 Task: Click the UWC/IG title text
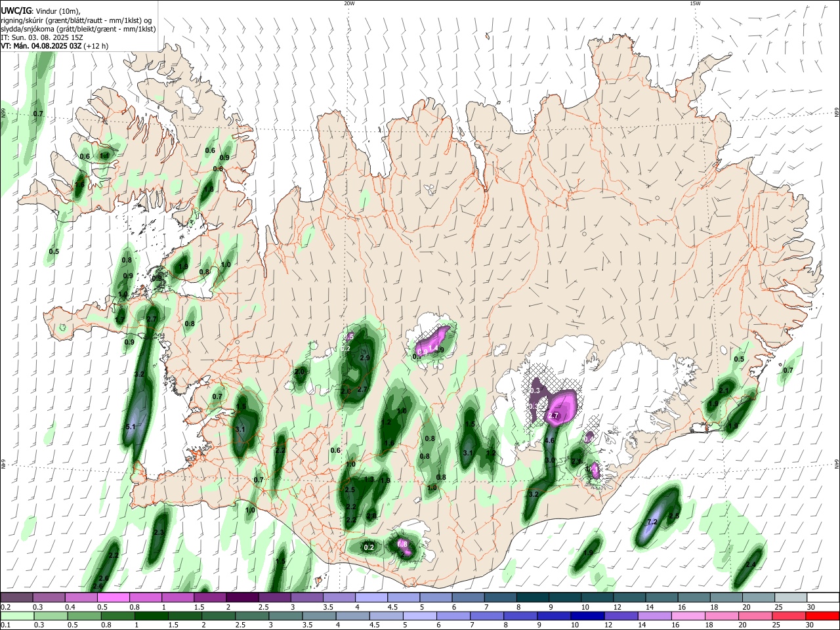pyautogui.click(x=16, y=10)
